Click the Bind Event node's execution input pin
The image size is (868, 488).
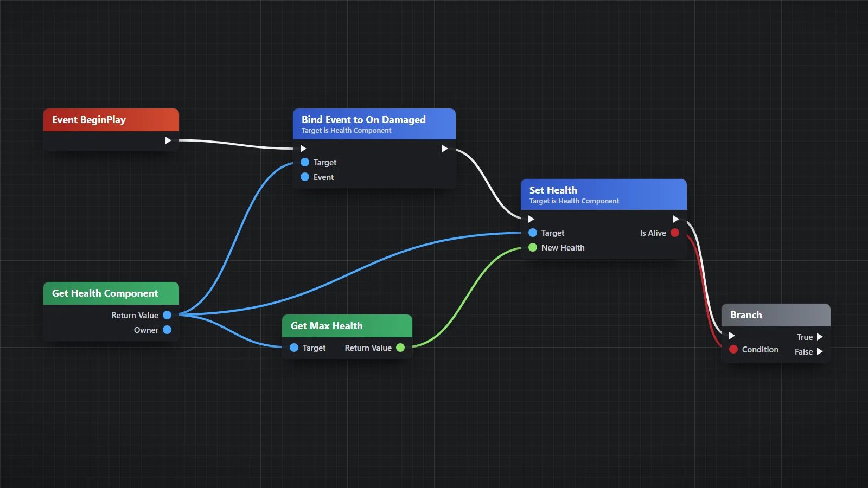303,149
